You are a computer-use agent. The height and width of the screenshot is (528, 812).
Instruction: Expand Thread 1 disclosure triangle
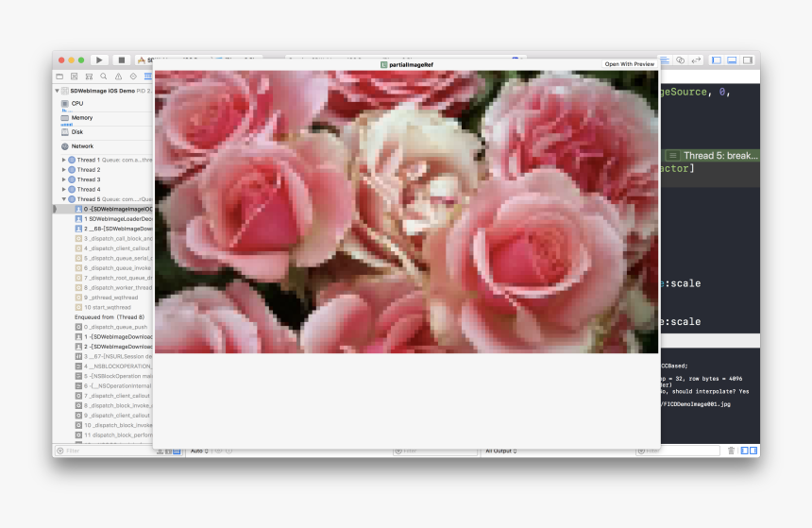point(63,161)
